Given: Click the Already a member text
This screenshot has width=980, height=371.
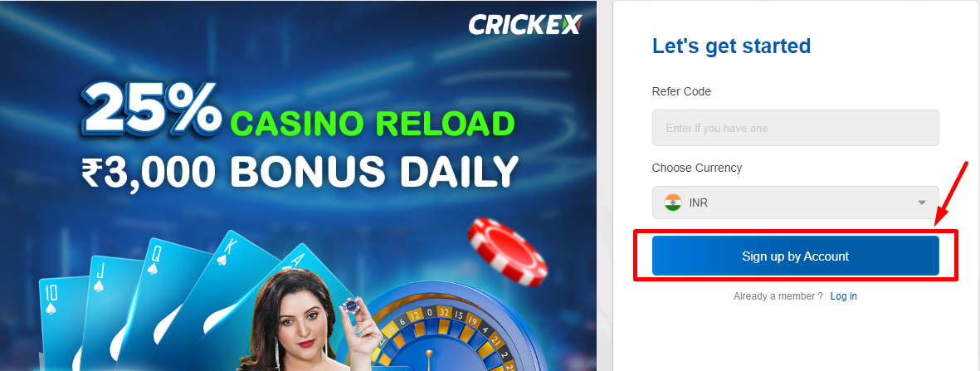Looking at the screenshot, I should 778,296.
